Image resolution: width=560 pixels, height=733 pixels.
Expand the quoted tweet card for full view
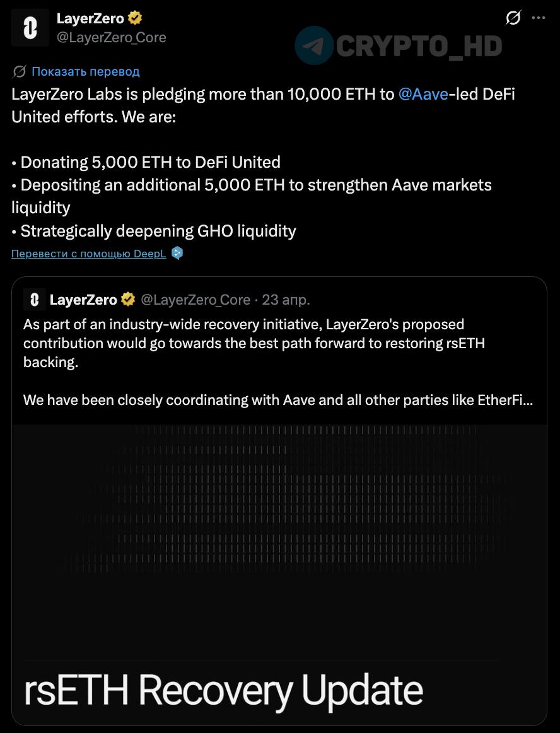279,353
